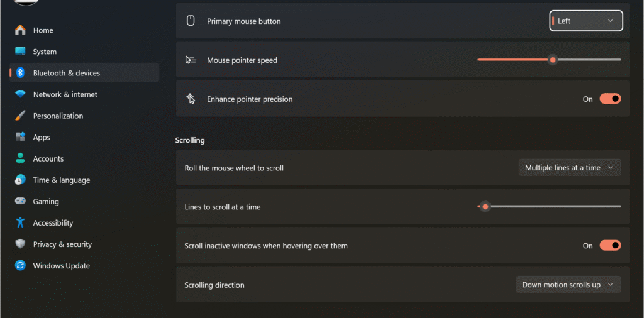Disable Scroll inactive windows when hovering
This screenshot has height=318, width=644.
(x=609, y=246)
